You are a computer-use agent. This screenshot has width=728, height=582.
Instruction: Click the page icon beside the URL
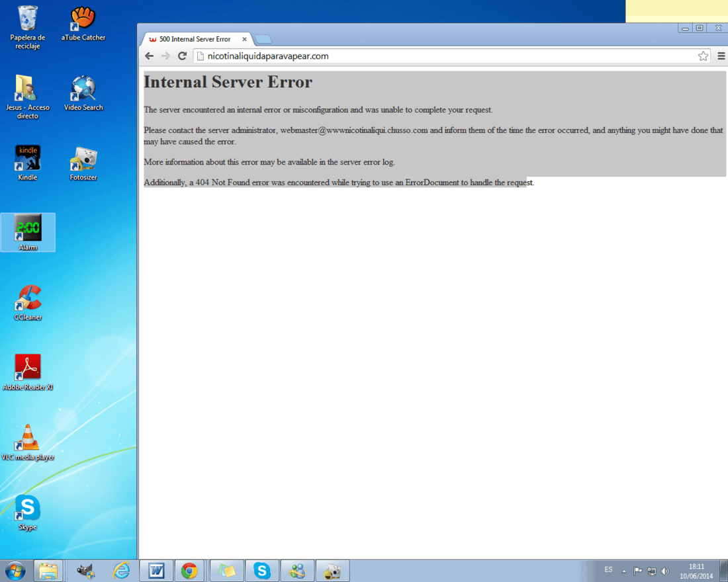pyautogui.click(x=201, y=56)
